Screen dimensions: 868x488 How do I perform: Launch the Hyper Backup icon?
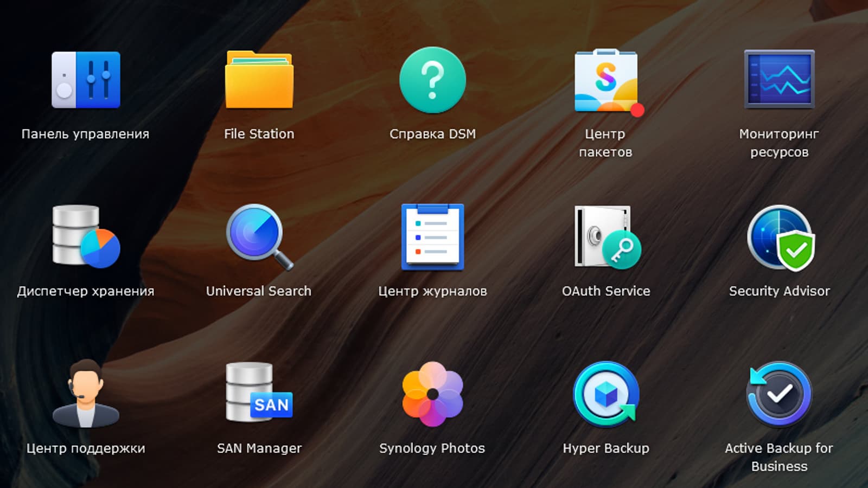606,394
